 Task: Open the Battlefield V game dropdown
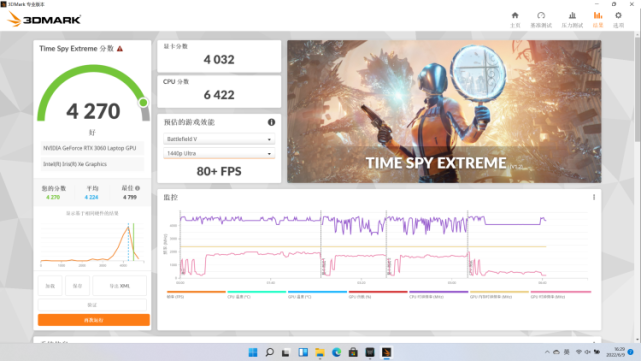point(219,139)
